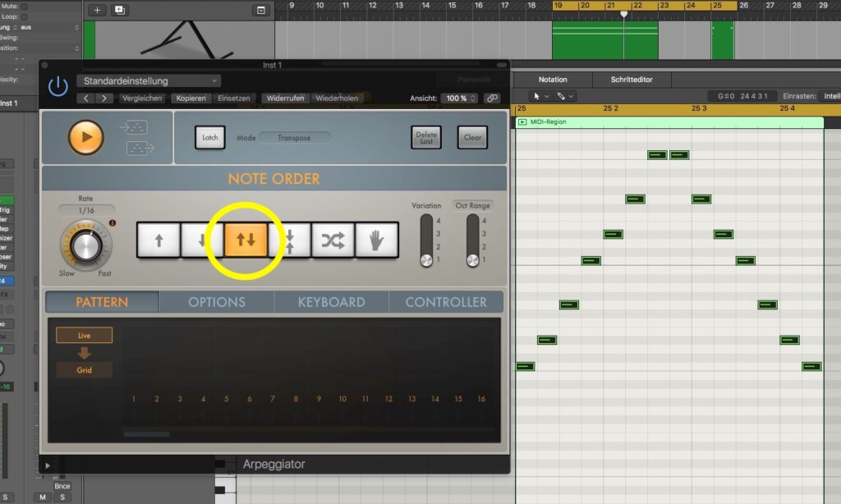The image size is (841, 504).
Task: Toggle the plug-in power bypass icon
Action: [57, 86]
